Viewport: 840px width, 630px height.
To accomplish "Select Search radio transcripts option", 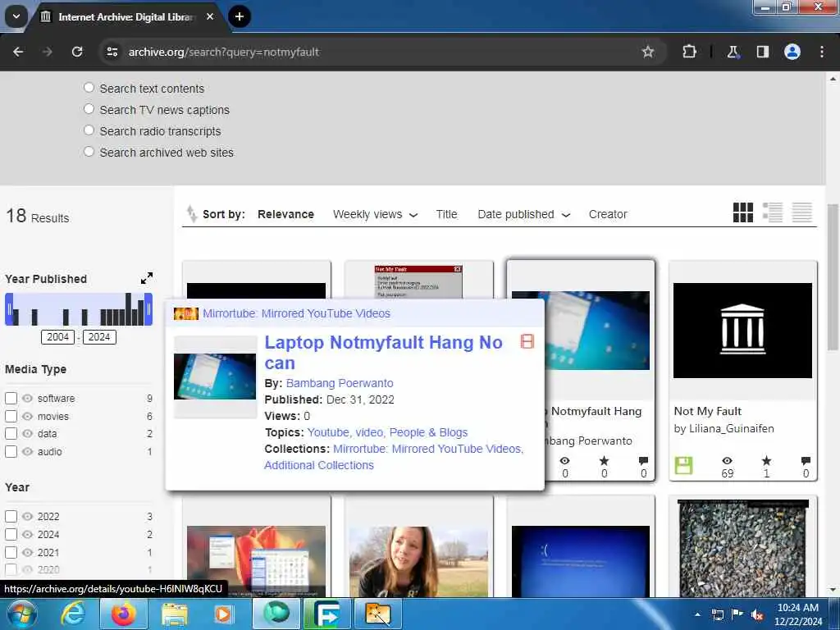I will [x=89, y=130].
